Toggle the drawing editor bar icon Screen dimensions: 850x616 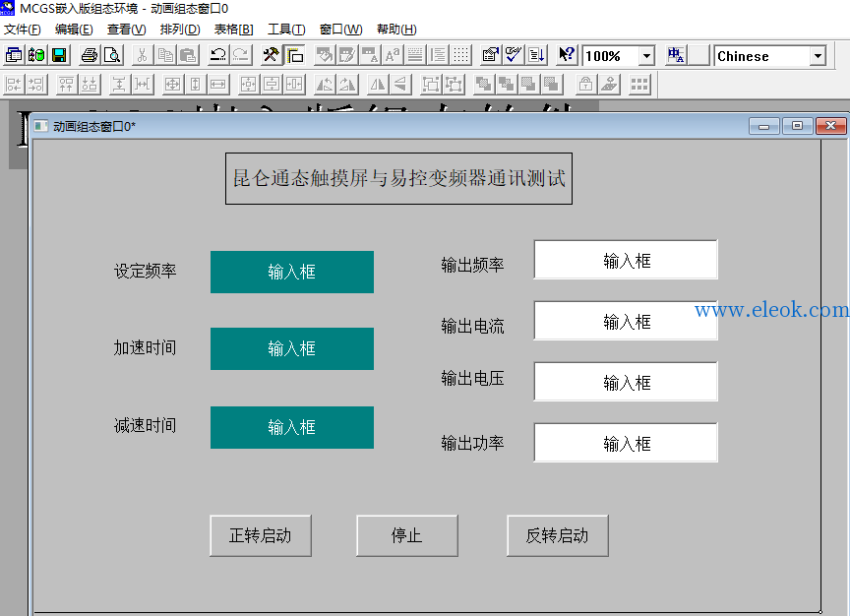(x=294, y=55)
